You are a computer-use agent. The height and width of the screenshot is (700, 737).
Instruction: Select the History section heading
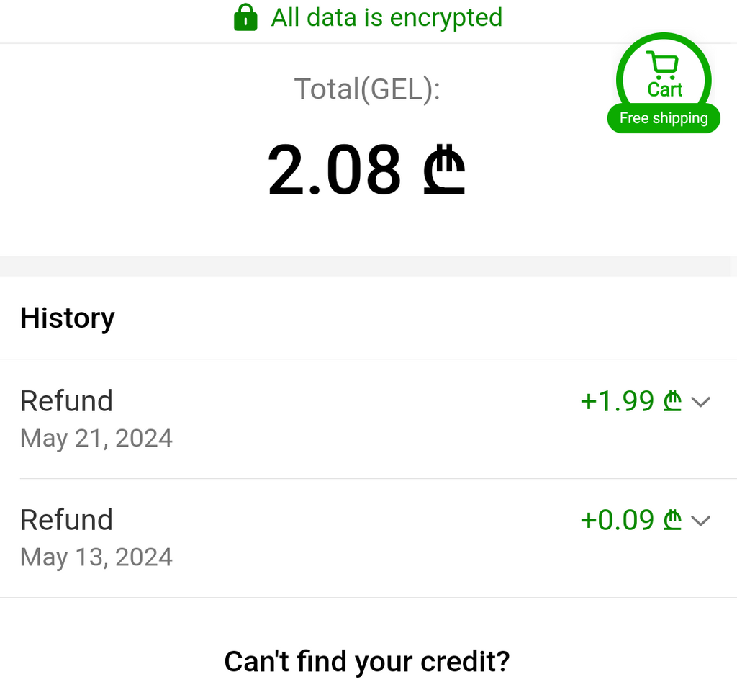pyautogui.click(x=68, y=318)
